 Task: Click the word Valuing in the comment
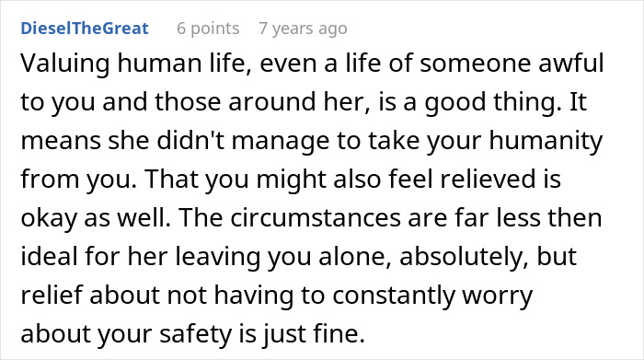(65, 64)
